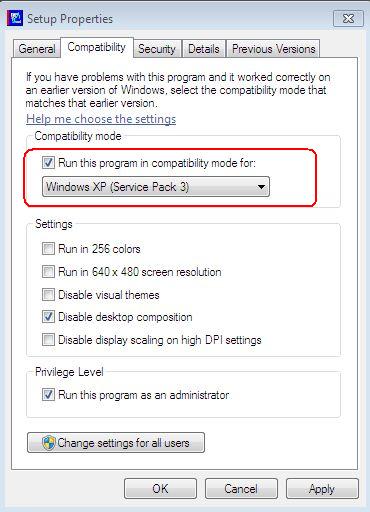Click Change settings for all users
Image resolution: width=370 pixels, height=512 pixels.
click(x=116, y=443)
